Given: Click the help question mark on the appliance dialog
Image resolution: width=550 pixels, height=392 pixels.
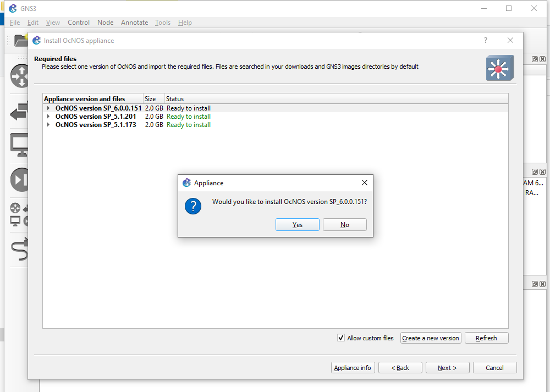Looking at the screenshot, I should [x=485, y=40].
